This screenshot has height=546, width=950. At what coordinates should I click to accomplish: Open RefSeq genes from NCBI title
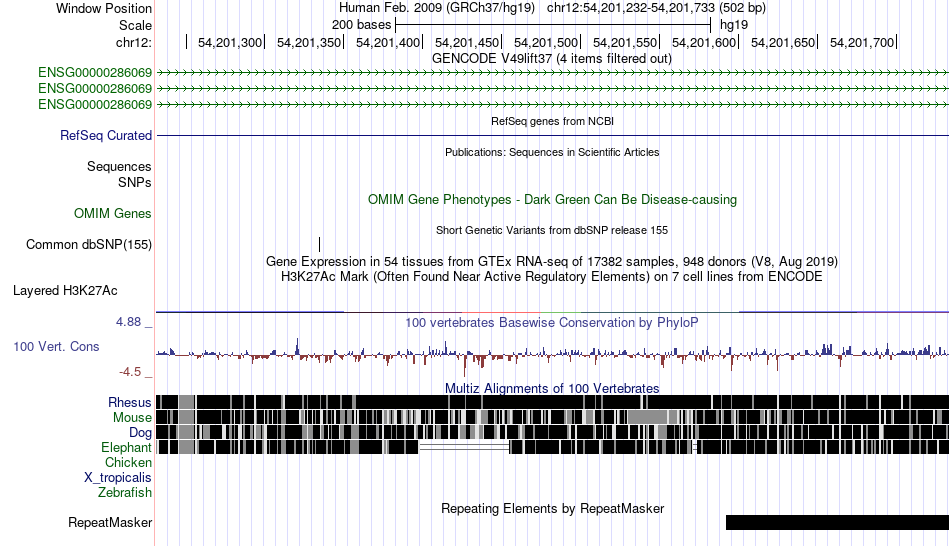point(552,121)
